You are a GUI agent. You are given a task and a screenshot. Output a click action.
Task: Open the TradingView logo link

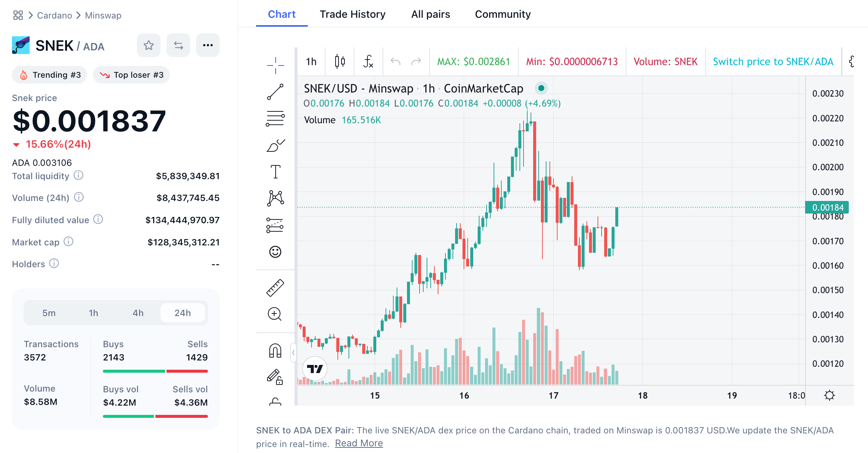coord(315,369)
